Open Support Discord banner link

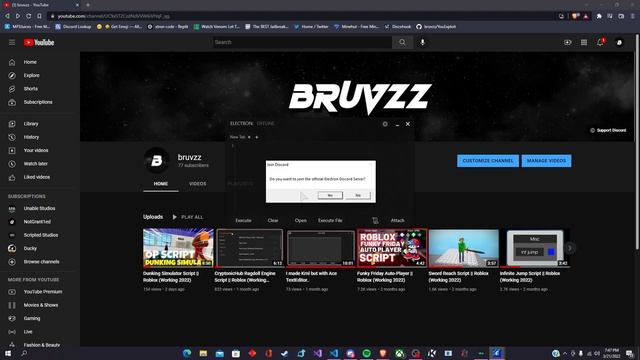click(x=608, y=130)
